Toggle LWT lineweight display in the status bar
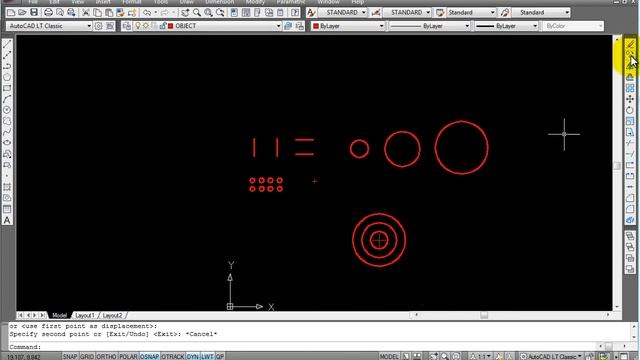 (x=207, y=356)
